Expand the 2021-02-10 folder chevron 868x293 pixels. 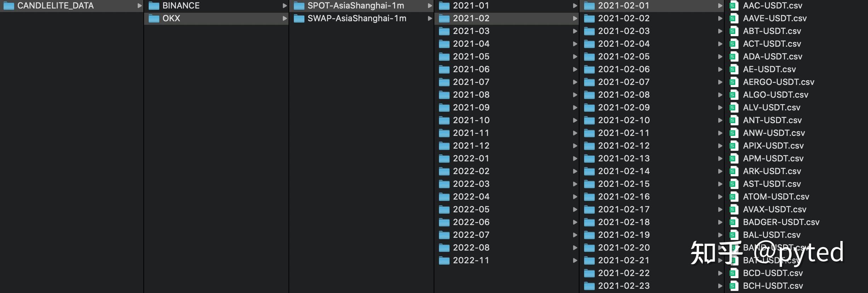point(720,120)
